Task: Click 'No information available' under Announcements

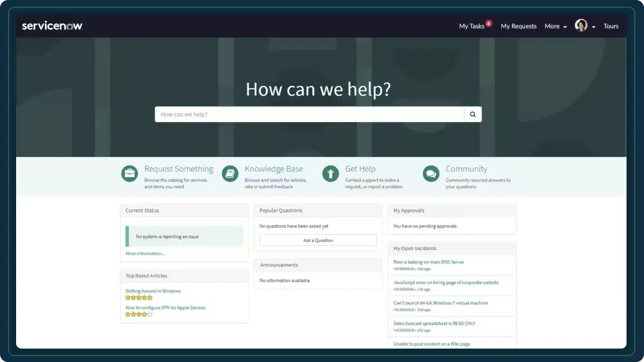Action: coord(284,281)
